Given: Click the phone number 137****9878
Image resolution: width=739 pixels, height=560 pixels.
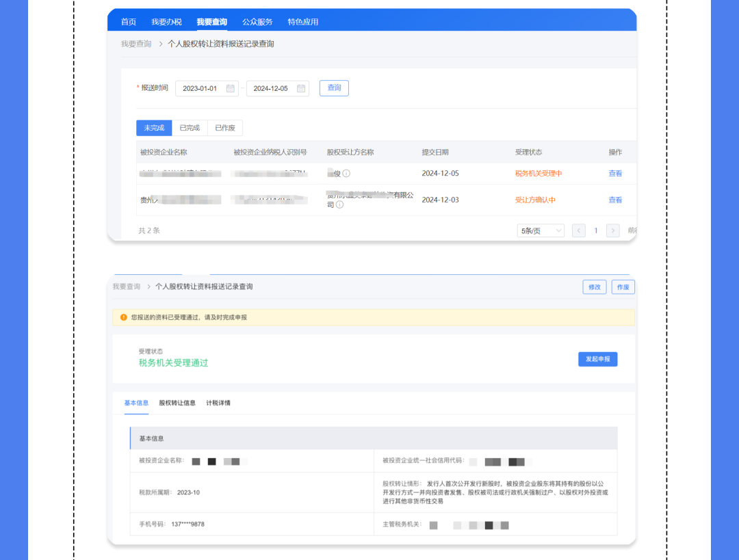Looking at the screenshot, I should click(187, 524).
